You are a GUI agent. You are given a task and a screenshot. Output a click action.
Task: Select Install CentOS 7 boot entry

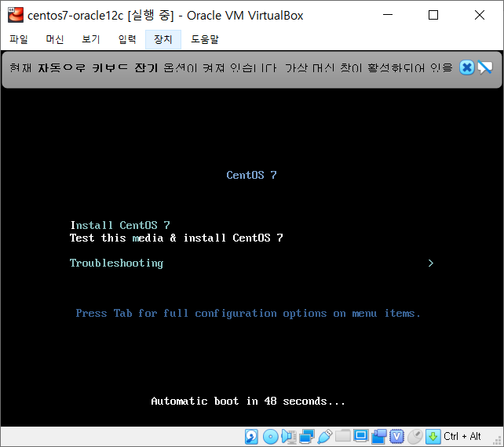tap(120, 225)
